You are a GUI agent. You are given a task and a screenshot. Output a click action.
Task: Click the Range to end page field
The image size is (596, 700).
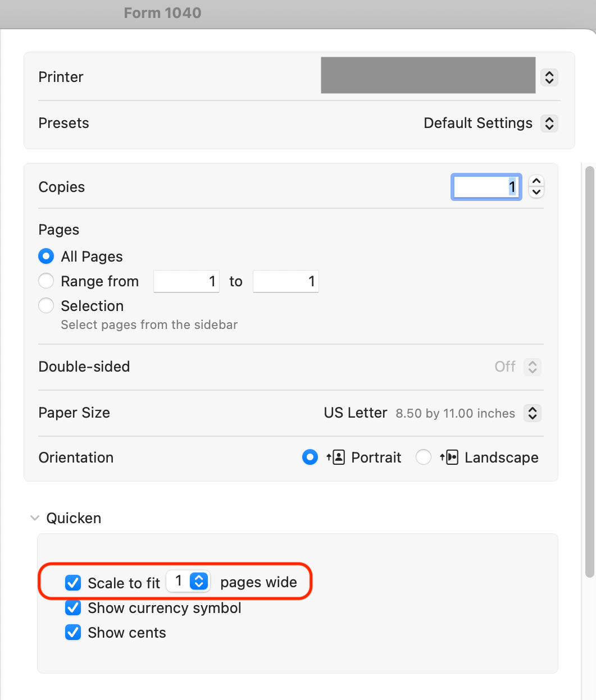[286, 281]
